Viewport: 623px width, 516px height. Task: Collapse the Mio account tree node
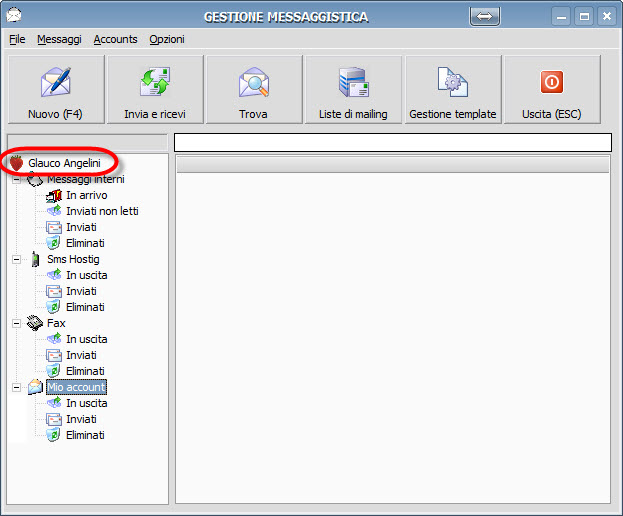[x=16, y=387]
